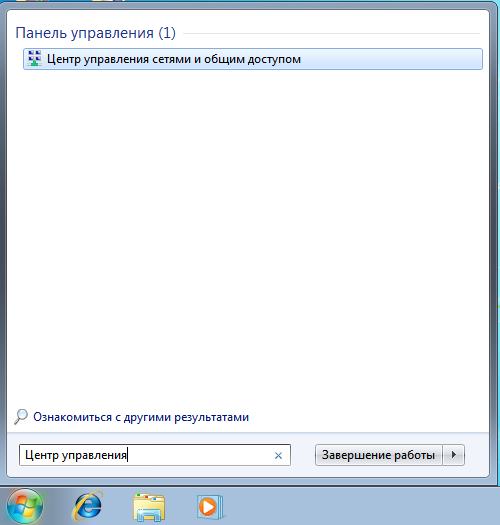Viewport: 500px width, 525px height.
Task: Clear the search box with the X
Action: point(278,455)
